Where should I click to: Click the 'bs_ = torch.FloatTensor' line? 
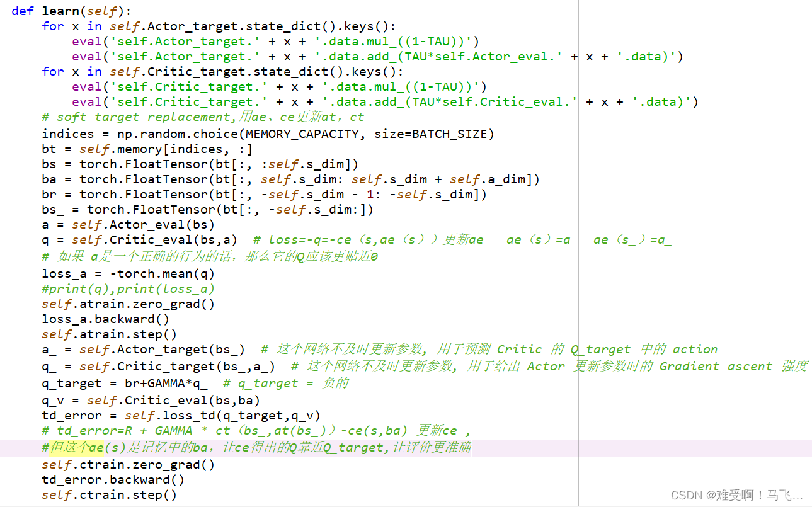[208, 209]
